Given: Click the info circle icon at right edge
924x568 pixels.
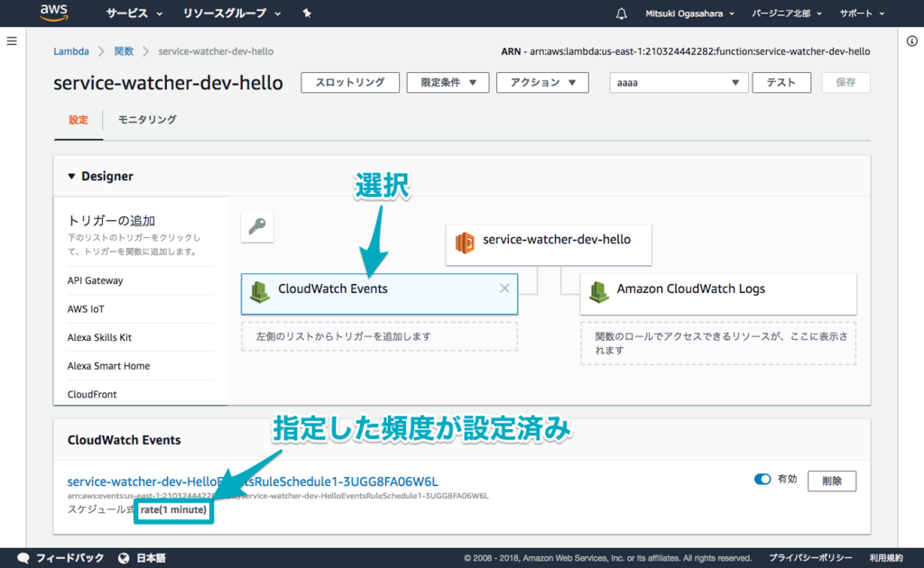Looking at the screenshot, I should [911, 41].
